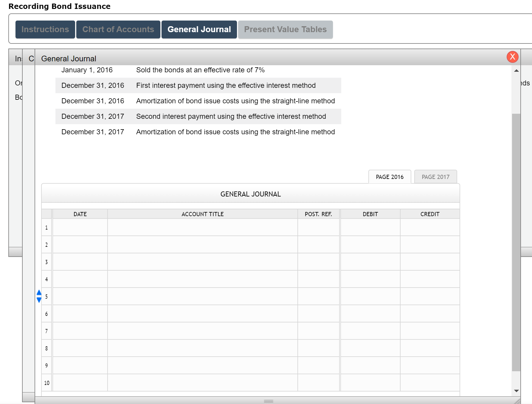Click the account title cell in row 10
Screen dimensions: 532x404
(203, 383)
